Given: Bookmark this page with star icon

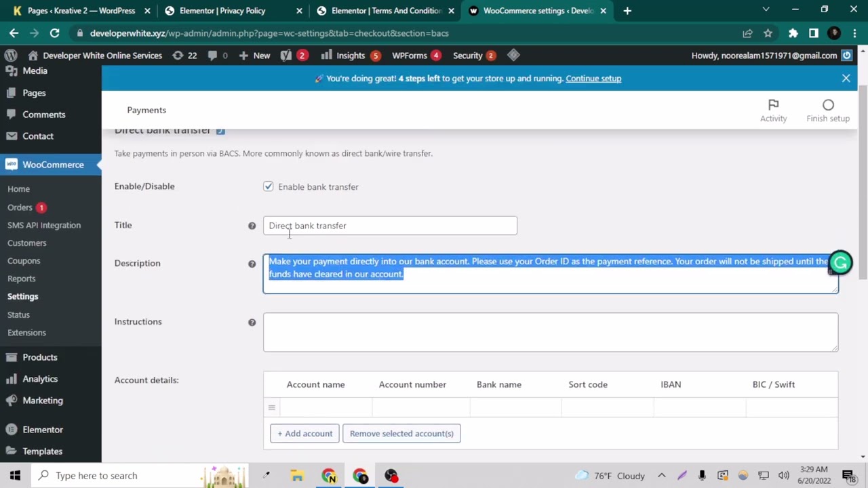Looking at the screenshot, I should click(768, 33).
